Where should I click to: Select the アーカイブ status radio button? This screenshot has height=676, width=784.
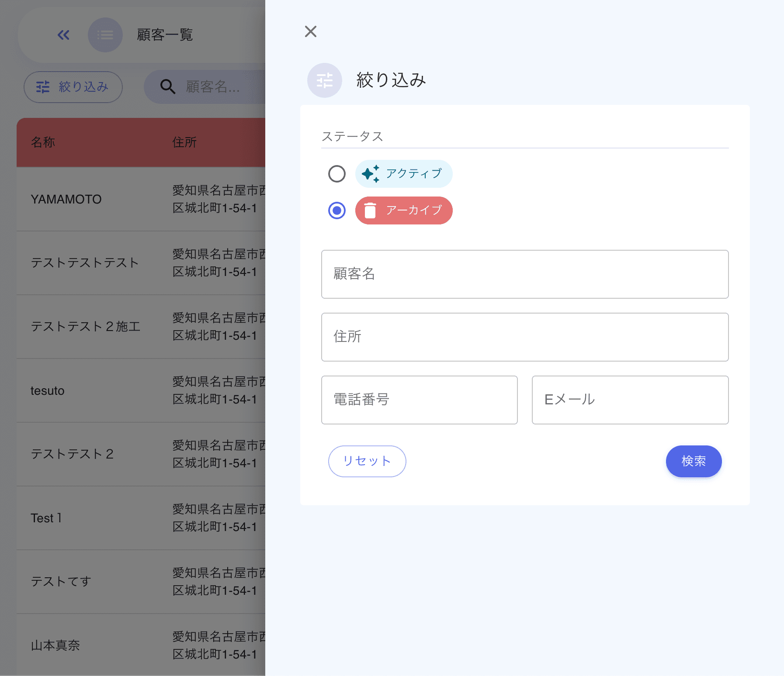click(x=336, y=210)
